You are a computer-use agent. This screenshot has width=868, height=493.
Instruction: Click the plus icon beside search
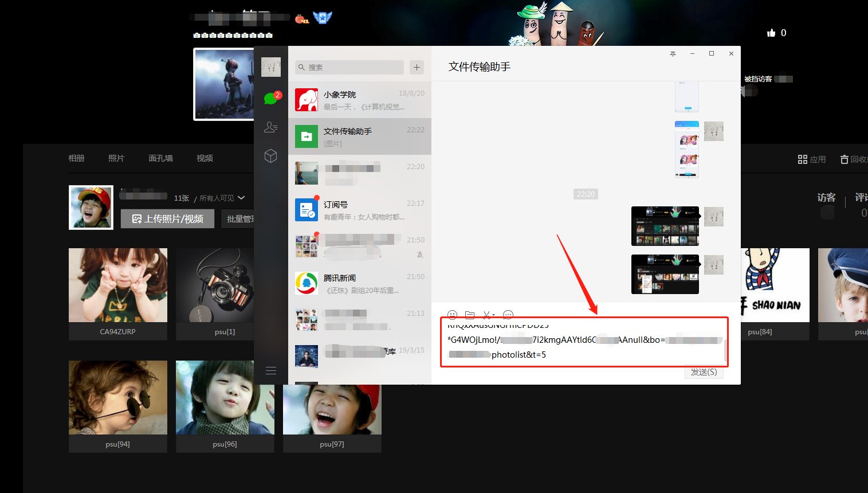click(x=417, y=68)
